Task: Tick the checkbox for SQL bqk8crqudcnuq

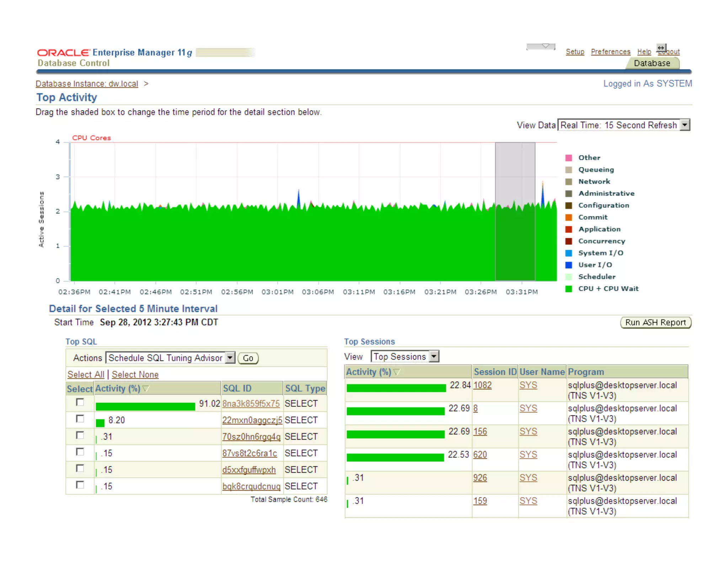Action: (80, 485)
